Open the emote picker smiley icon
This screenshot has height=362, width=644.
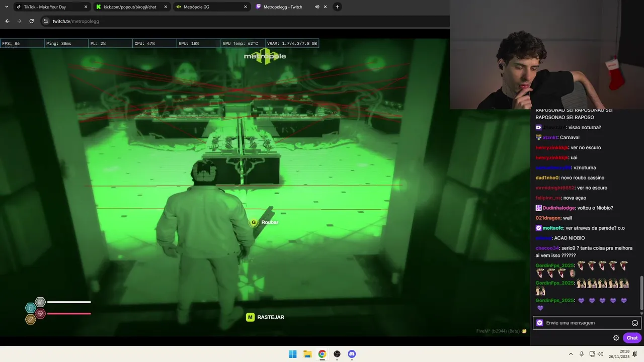click(635, 323)
